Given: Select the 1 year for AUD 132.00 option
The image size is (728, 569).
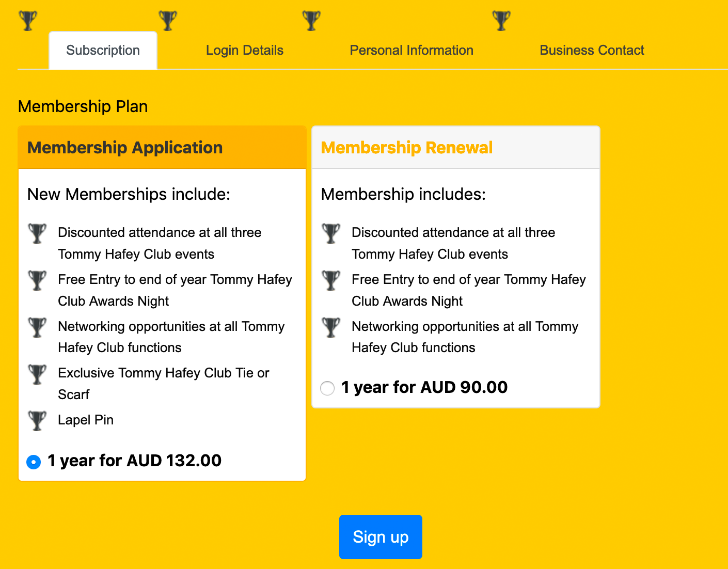Looking at the screenshot, I should point(34,462).
